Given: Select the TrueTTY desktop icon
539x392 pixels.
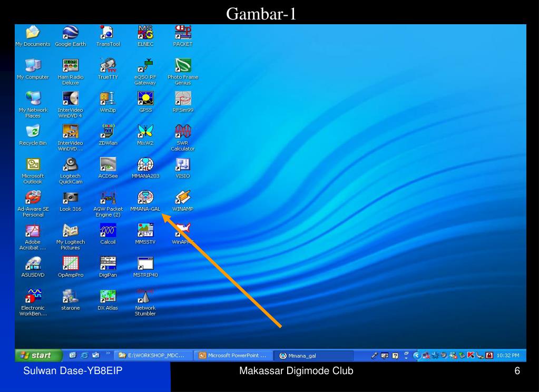Looking at the screenshot, I should click(108, 69).
